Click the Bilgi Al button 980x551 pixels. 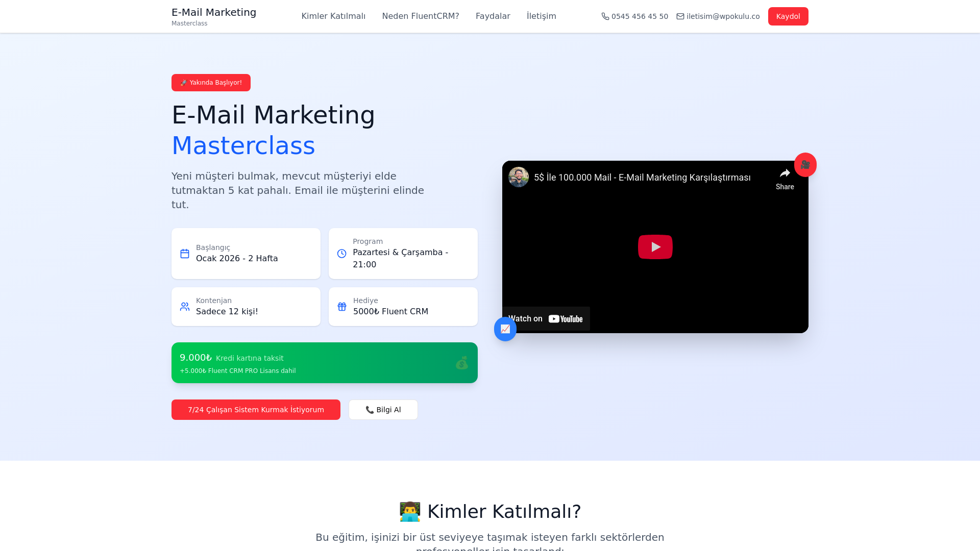point(383,410)
